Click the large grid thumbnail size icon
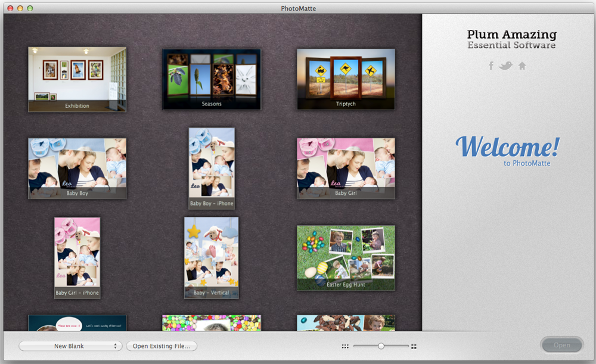 tap(414, 346)
